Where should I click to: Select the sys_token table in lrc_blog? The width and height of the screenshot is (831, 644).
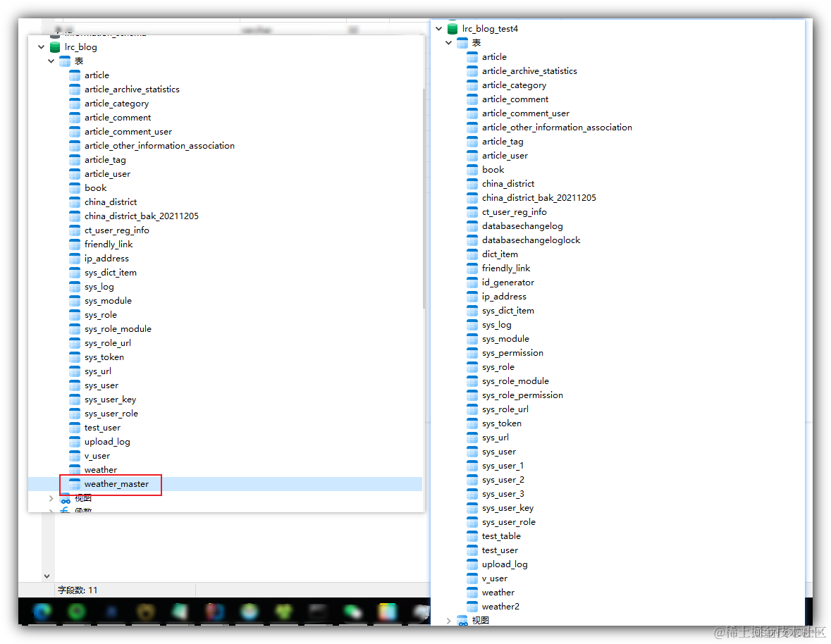coord(104,357)
